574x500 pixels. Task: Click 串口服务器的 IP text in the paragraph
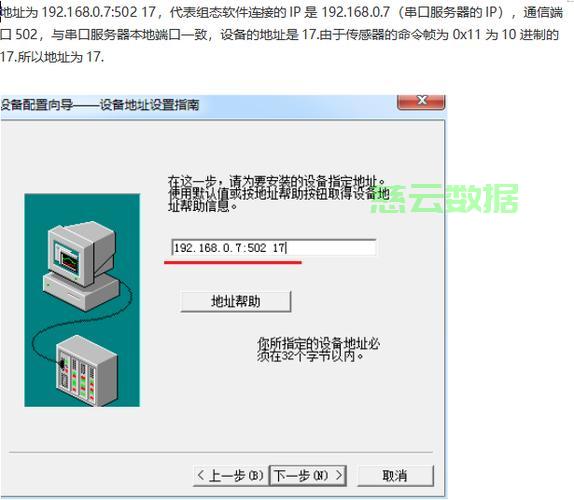point(451,13)
